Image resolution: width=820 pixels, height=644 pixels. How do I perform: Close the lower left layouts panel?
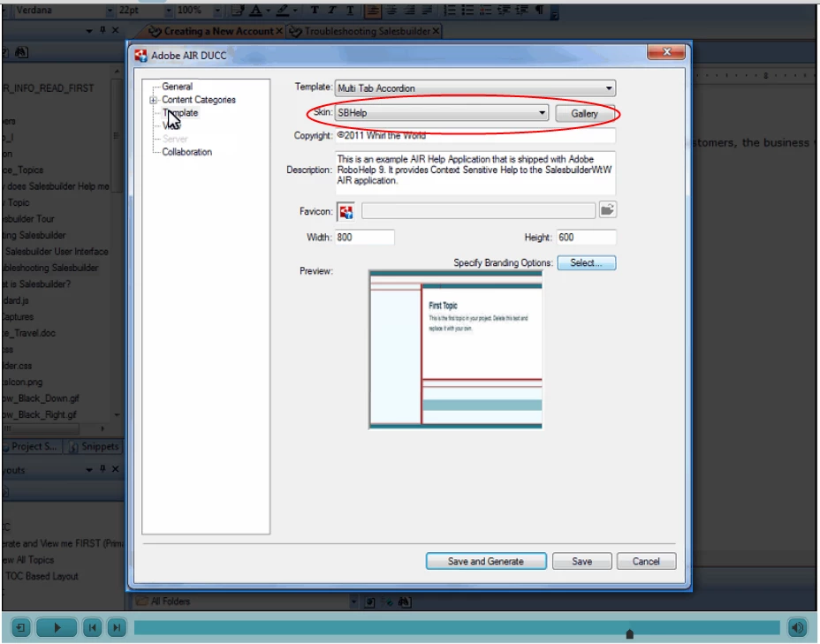116,469
